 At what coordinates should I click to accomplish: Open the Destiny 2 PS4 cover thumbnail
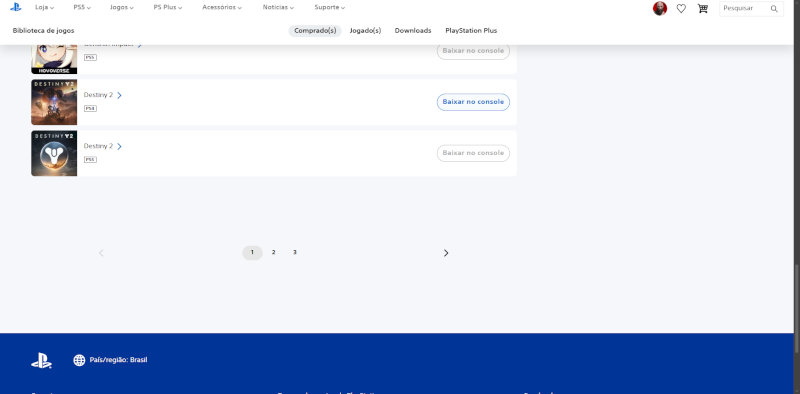tap(54, 102)
